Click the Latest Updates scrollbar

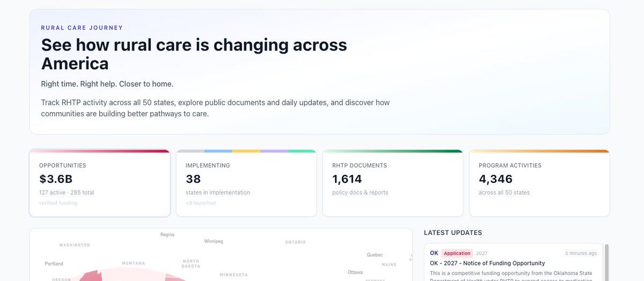click(607, 263)
